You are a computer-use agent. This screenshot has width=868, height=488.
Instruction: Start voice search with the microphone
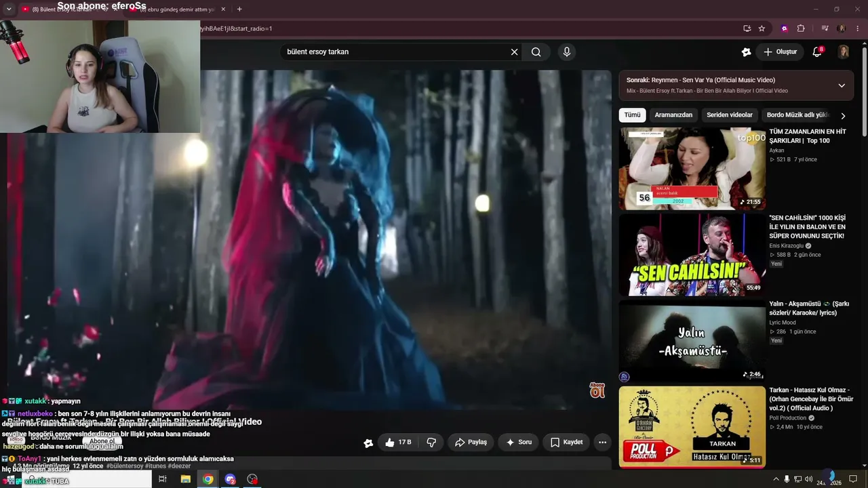tap(567, 52)
